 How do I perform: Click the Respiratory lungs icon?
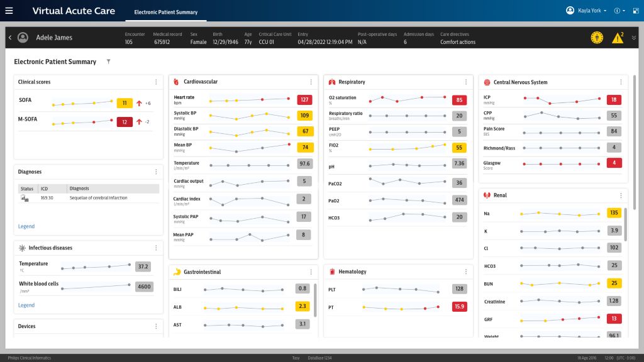332,82
